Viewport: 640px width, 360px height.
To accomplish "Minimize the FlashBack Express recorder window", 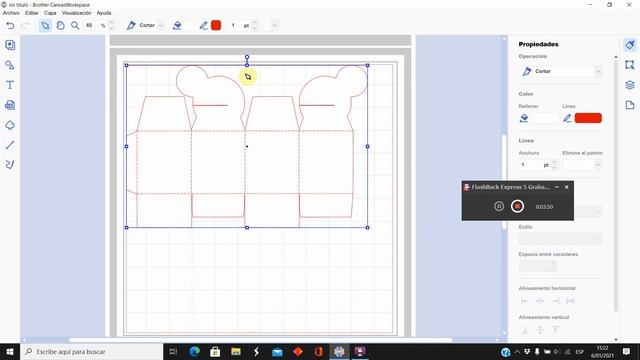I will (557, 187).
